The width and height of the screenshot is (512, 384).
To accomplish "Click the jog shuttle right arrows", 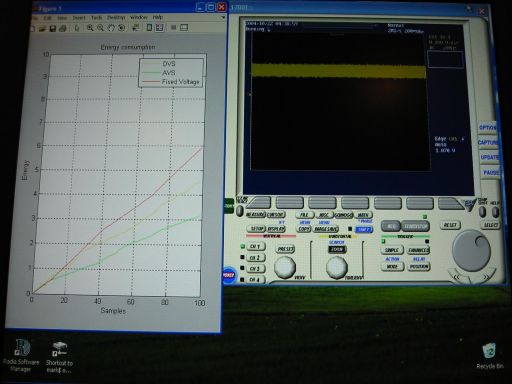I will click(487, 276).
